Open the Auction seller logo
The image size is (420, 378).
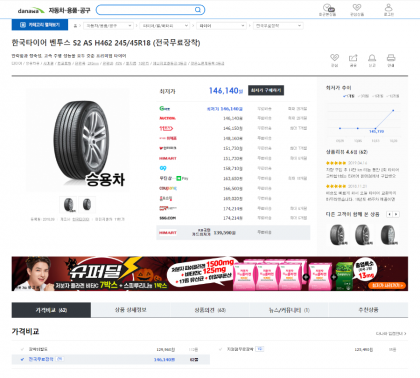[x=167, y=118]
